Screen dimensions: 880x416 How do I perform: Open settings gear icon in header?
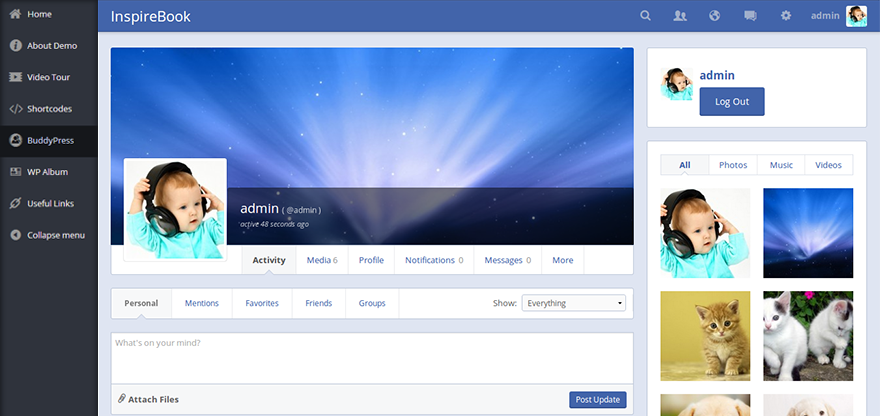click(786, 16)
